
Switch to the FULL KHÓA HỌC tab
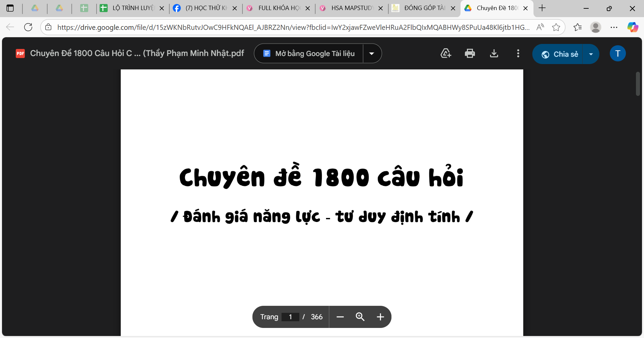278,8
